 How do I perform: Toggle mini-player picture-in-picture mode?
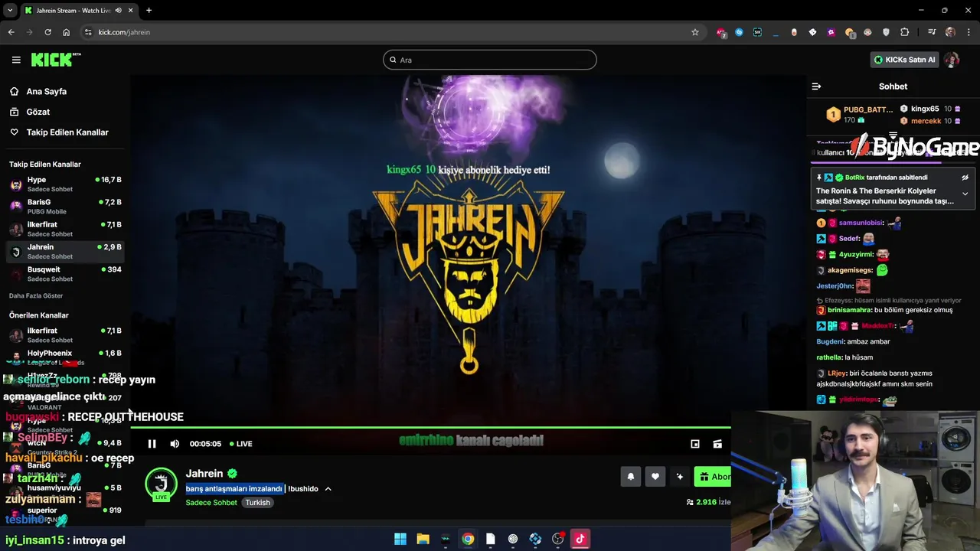tap(695, 444)
